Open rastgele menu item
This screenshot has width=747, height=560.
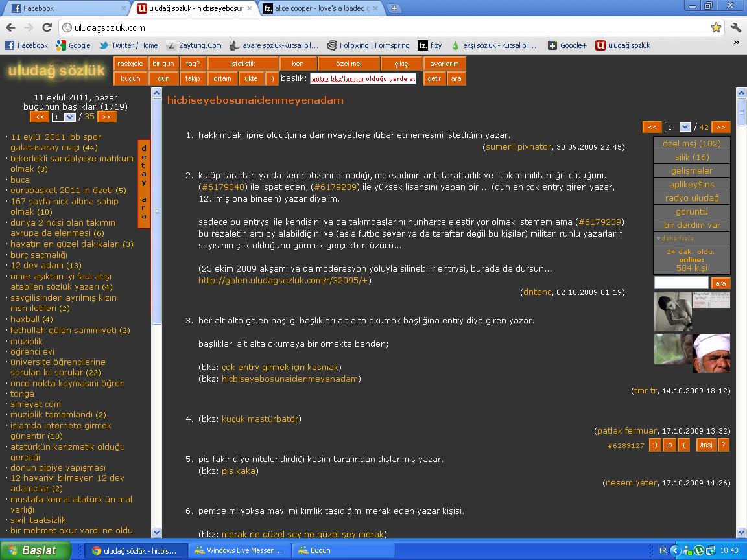point(130,64)
